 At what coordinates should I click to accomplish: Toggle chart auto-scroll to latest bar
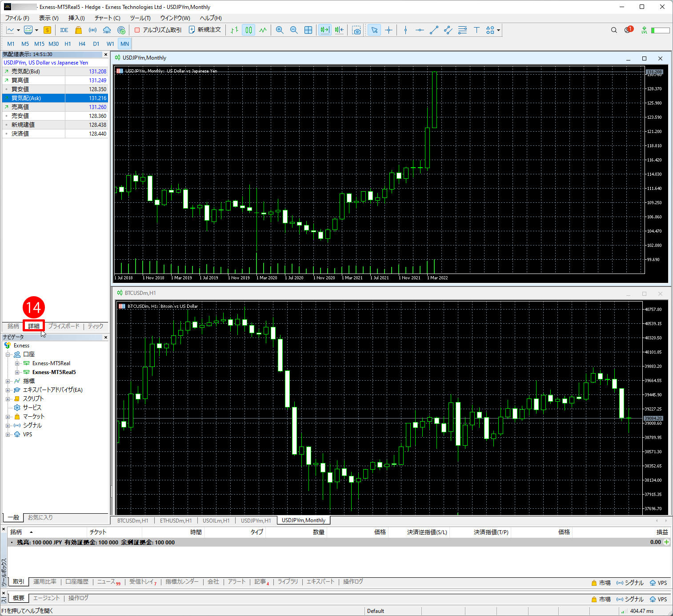325,30
